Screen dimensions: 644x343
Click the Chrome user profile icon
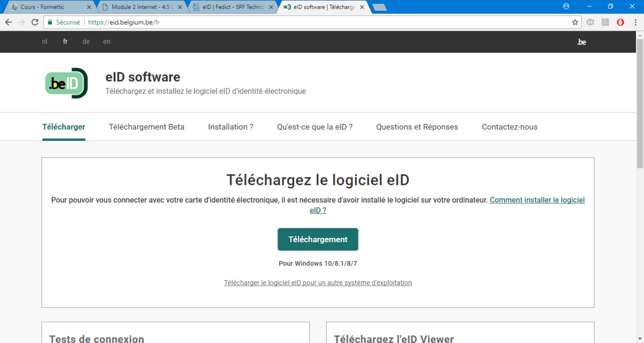pos(566,6)
